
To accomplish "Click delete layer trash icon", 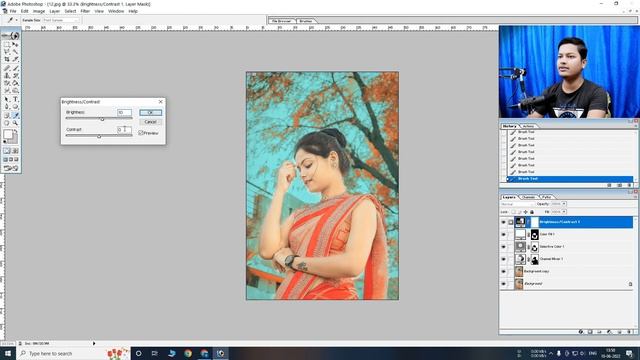I will pyautogui.click(x=629, y=332).
